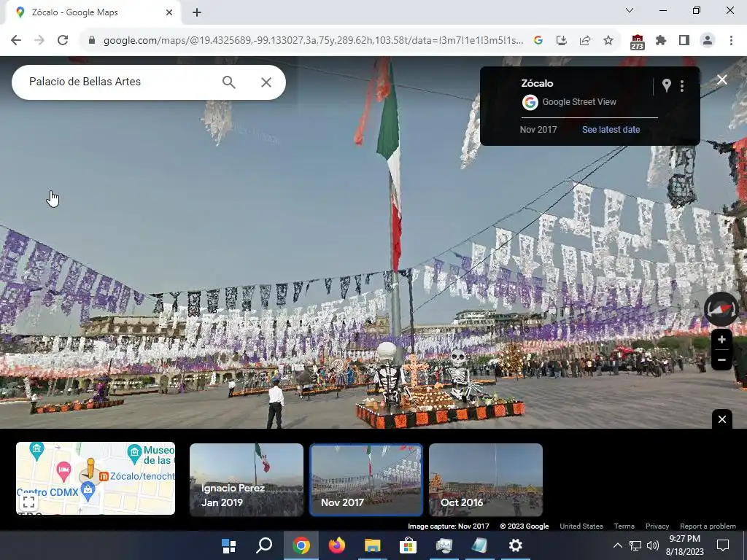Image resolution: width=747 pixels, height=560 pixels.
Task: Close the time travel thumbnail strip
Action: click(x=722, y=419)
